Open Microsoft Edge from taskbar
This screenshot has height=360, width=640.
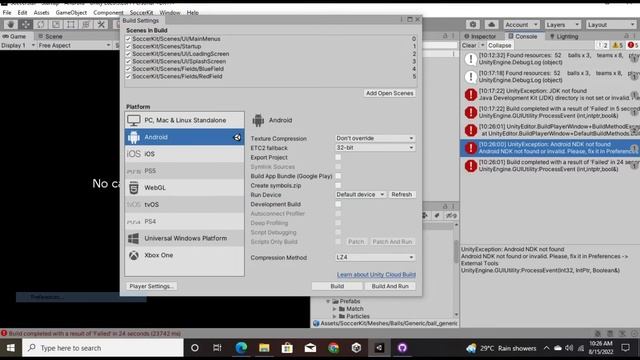pyautogui.click(x=241, y=348)
